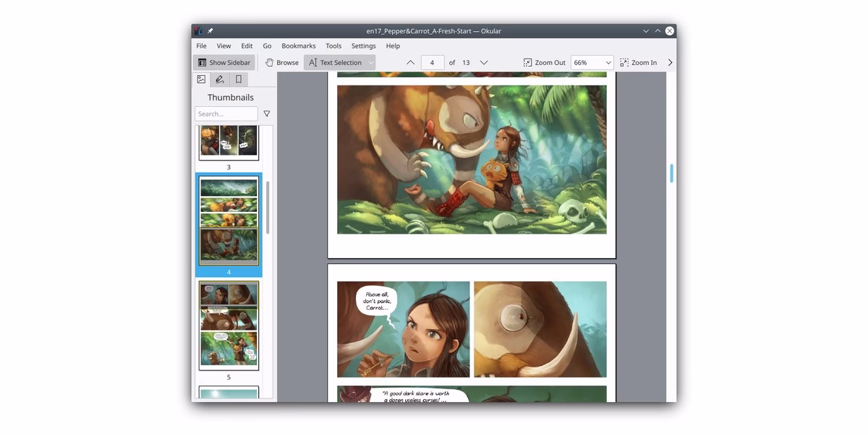Screen dimensions: 868x434
Task: Open the Help menu
Action: pos(393,46)
